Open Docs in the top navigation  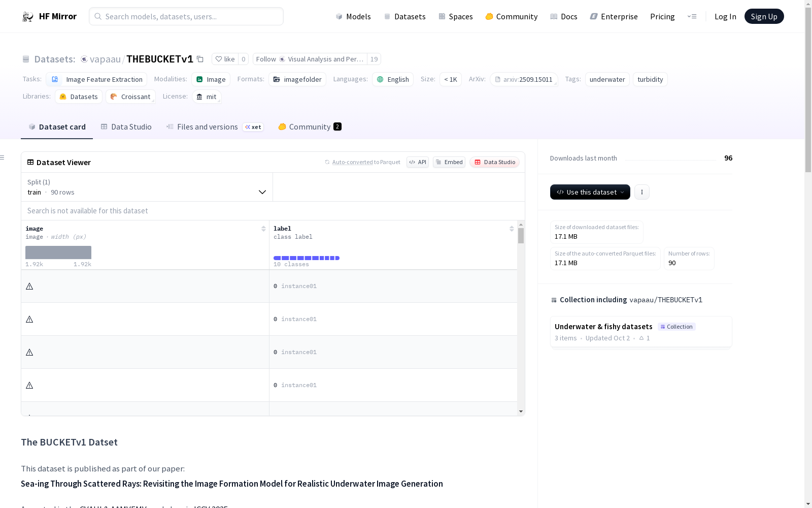click(564, 17)
